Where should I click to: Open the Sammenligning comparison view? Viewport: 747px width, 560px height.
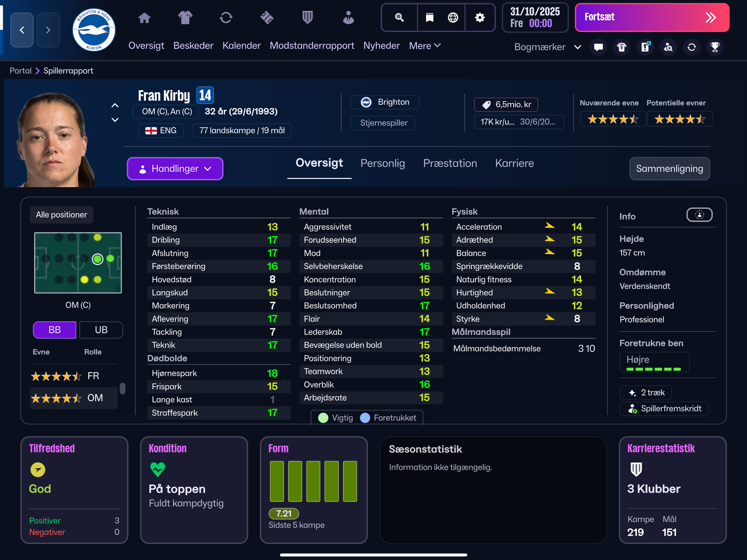[669, 168]
